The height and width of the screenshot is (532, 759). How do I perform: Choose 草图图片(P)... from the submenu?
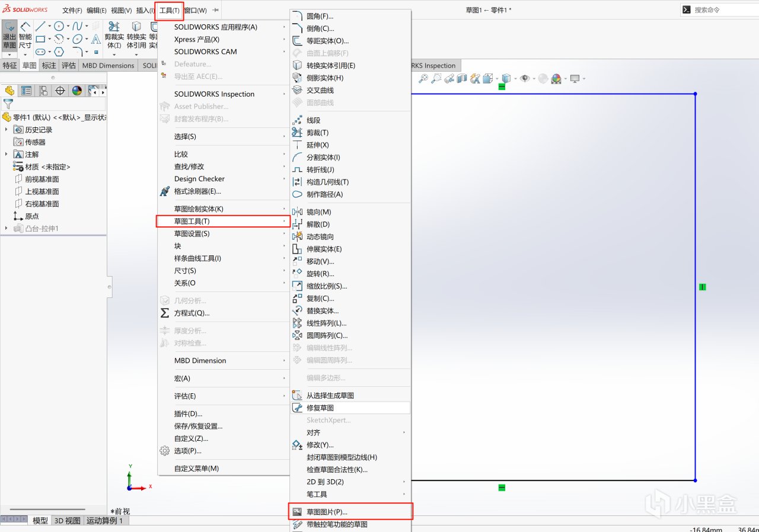click(x=350, y=512)
